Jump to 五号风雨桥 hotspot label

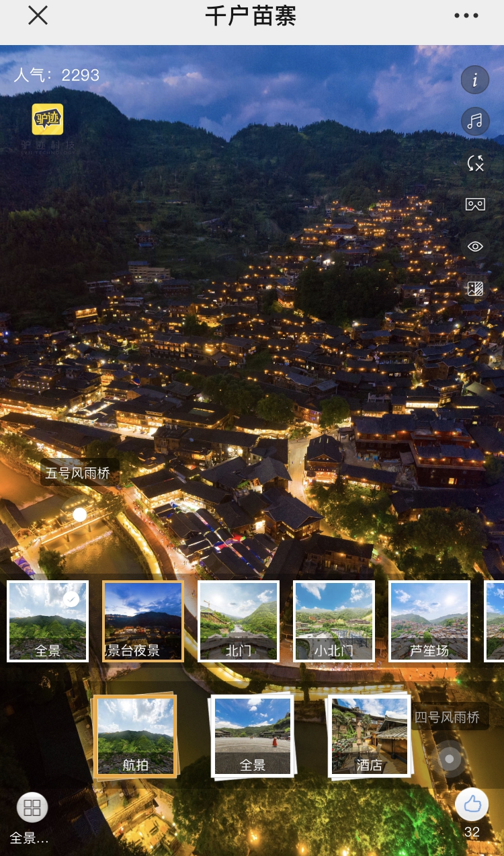coord(79,473)
